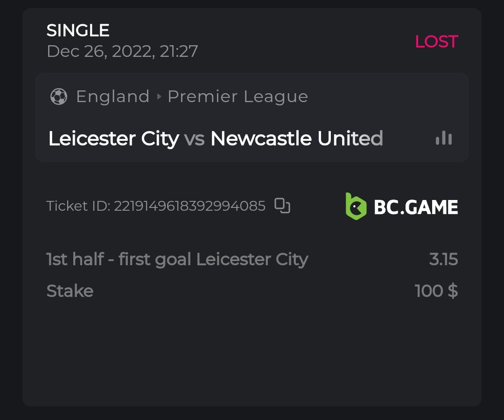
Task: Click the SINGLE bet type heading
Action: pos(78,31)
